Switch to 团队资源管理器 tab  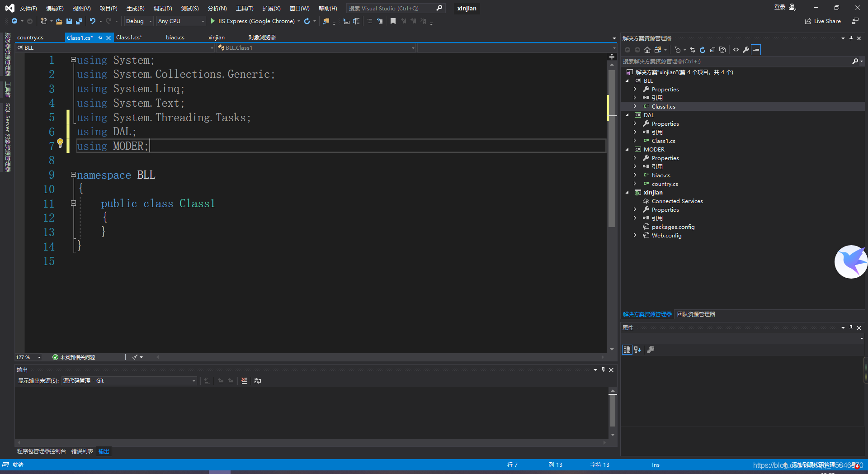pos(696,314)
